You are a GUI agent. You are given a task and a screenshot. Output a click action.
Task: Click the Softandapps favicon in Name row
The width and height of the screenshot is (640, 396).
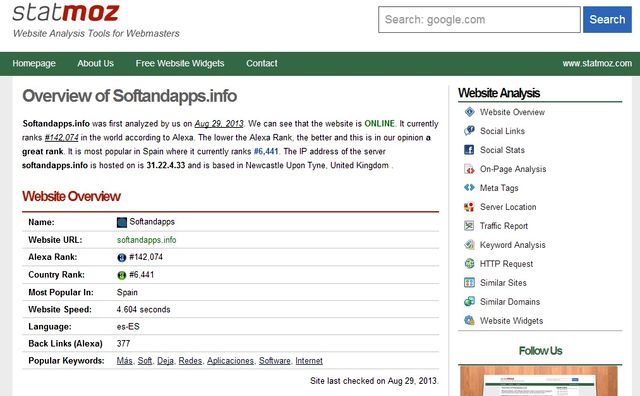click(122, 222)
